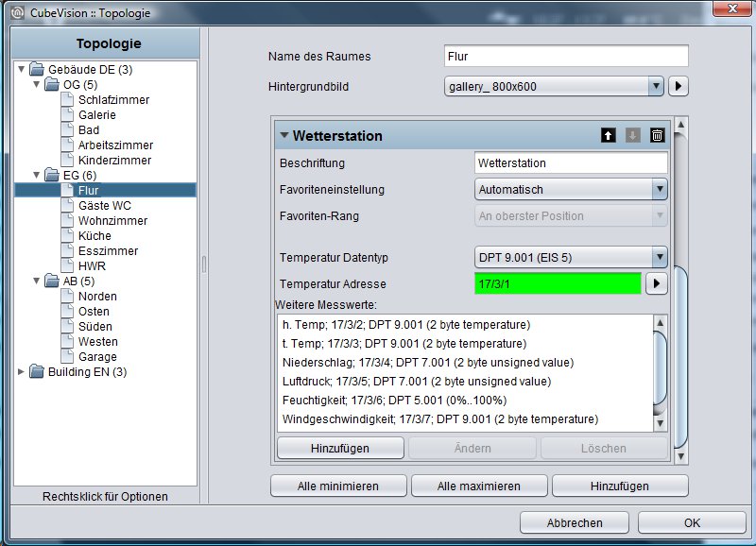
Task: Select Wohnzimmer in the tree
Action: click(112, 221)
